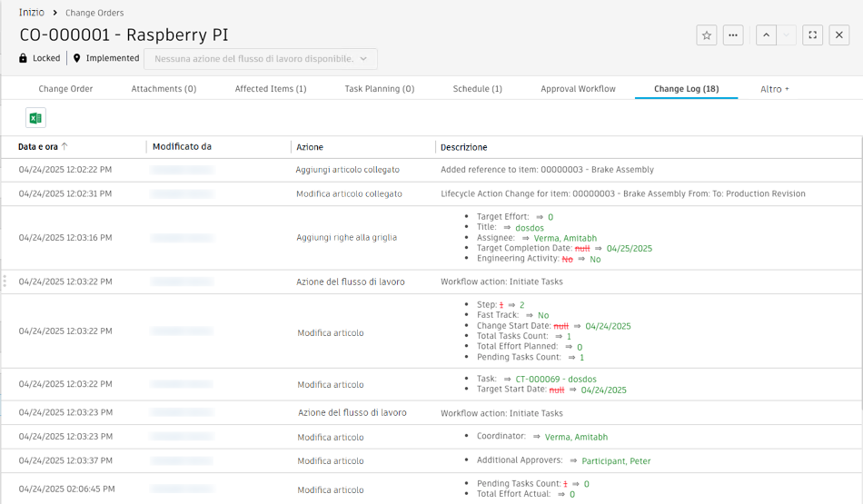Select the 02:06:45 PM log timestamp
This screenshot has width=863, height=504.
point(66,489)
